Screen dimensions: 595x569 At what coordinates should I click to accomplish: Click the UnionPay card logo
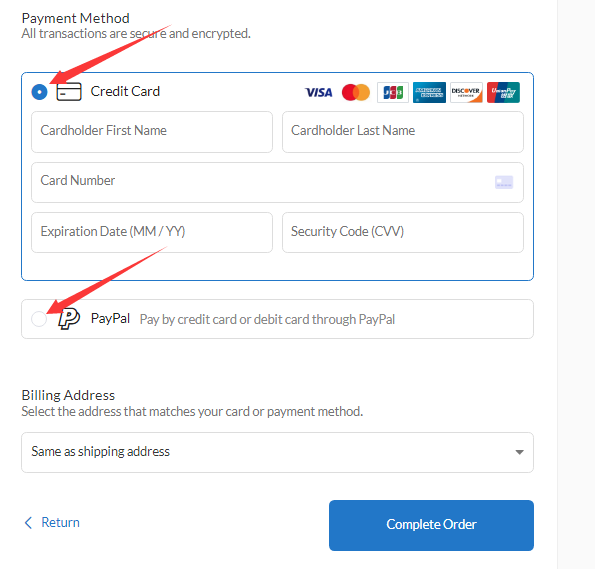(503, 92)
